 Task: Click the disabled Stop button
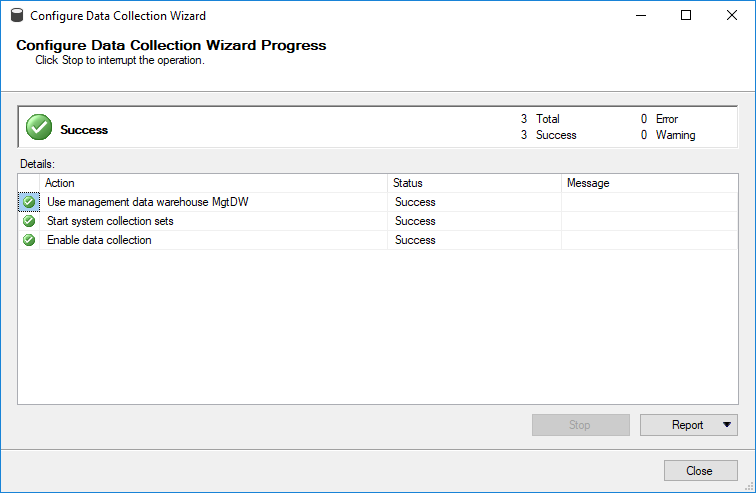point(580,425)
